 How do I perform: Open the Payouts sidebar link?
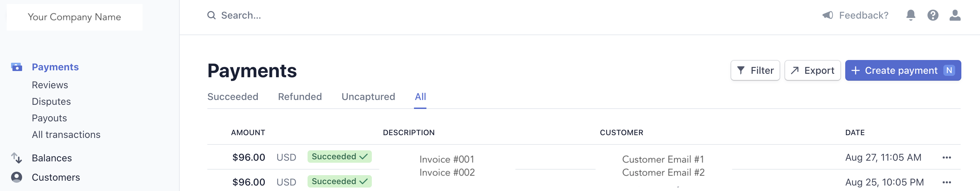(49, 119)
